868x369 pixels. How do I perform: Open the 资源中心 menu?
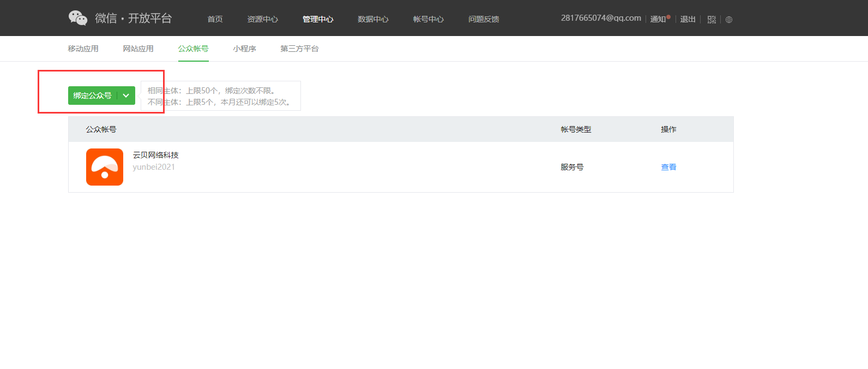pyautogui.click(x=263, y=19)
